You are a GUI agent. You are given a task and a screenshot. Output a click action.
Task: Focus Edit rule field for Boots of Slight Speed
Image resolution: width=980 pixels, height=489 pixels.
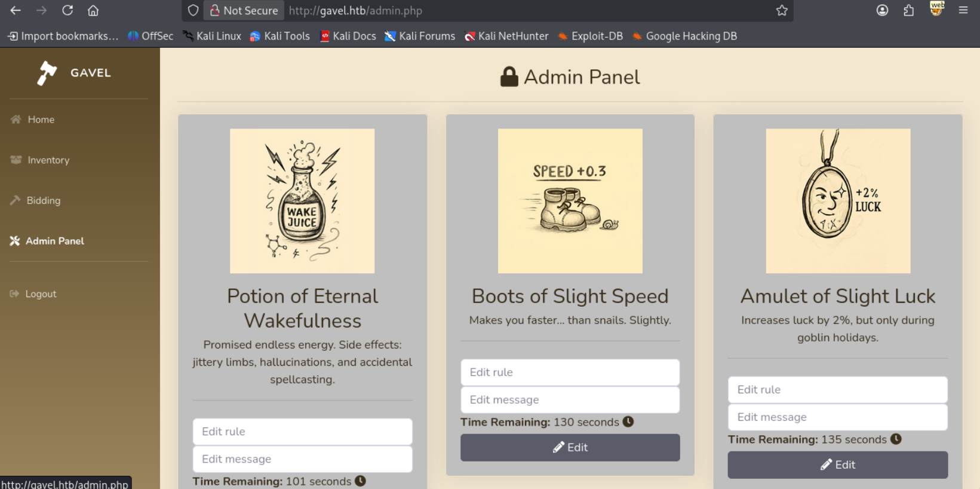[570, 372]
